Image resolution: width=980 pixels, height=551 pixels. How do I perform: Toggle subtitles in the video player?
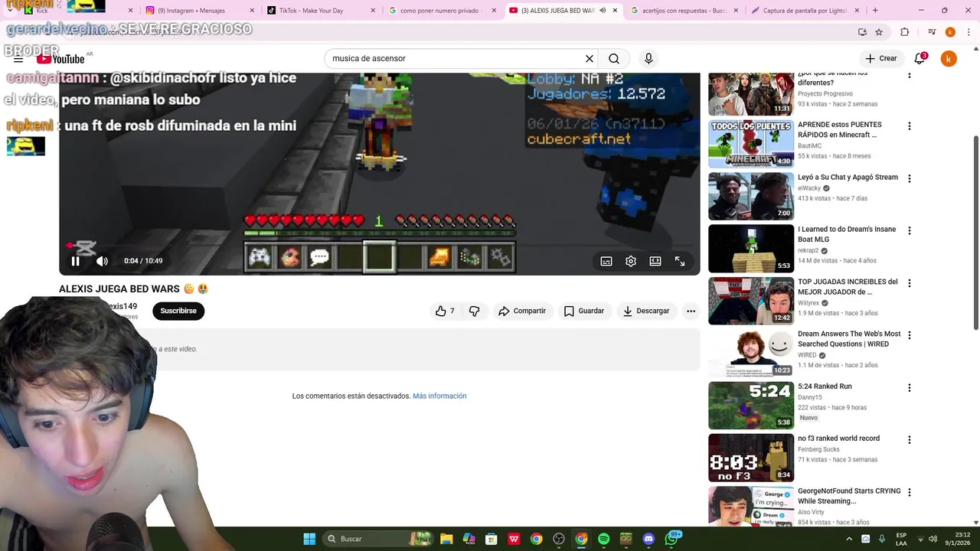tap(606, 261)
